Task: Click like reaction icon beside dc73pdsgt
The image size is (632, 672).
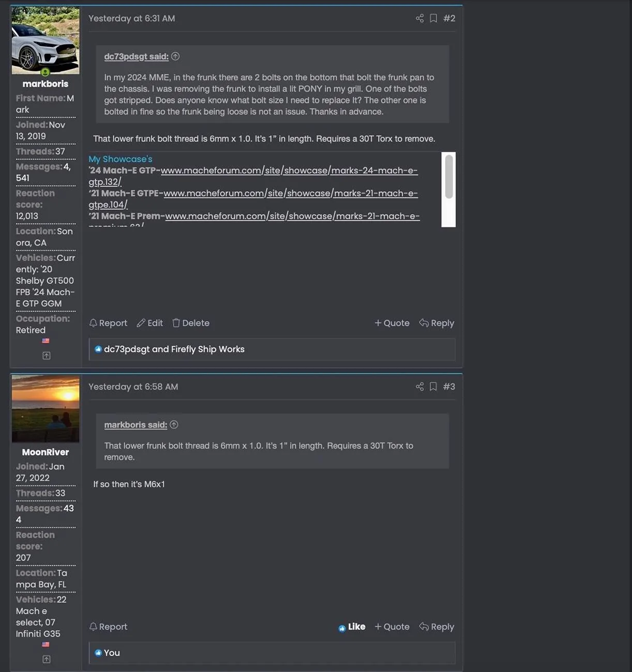Action: 98,349
